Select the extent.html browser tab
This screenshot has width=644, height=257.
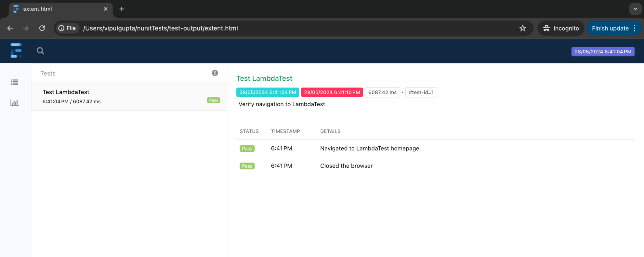61,9
